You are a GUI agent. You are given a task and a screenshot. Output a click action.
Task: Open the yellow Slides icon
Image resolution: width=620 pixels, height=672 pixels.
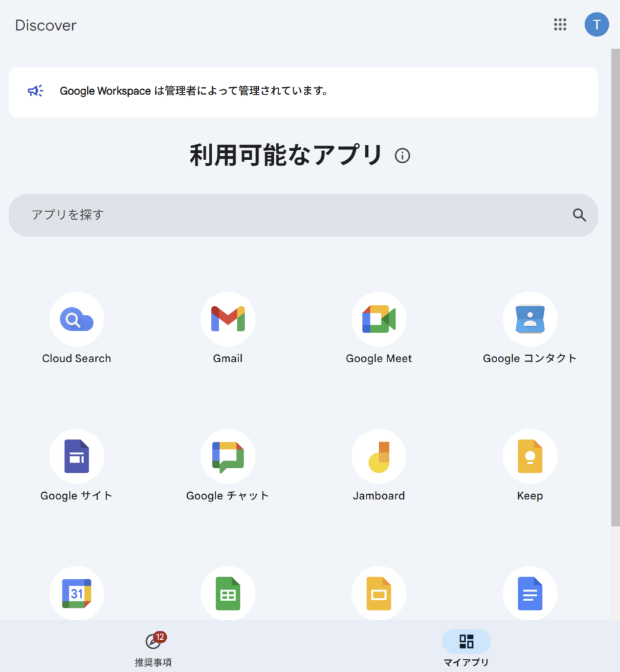tap(379, 593)
